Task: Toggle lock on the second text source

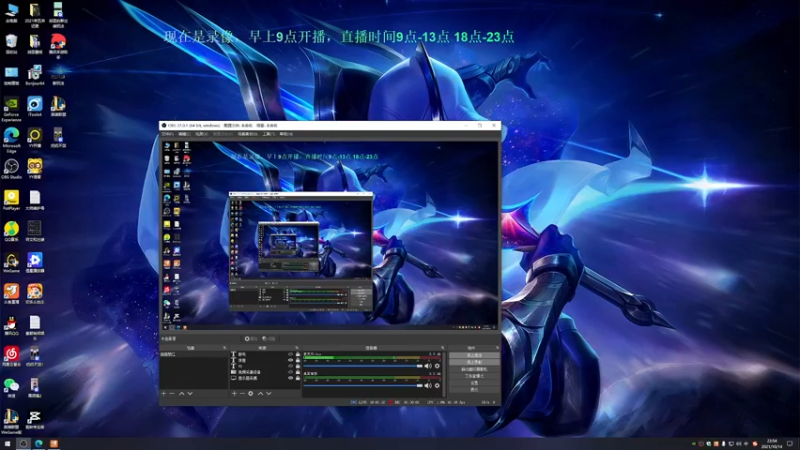Action: [298, 360]
